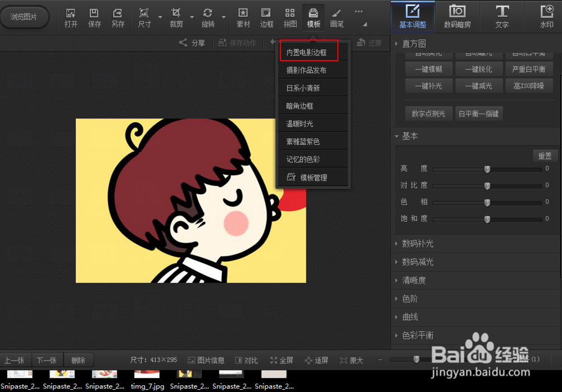Click the 另存 (Save As) toolbar icon

coord(117,18)
